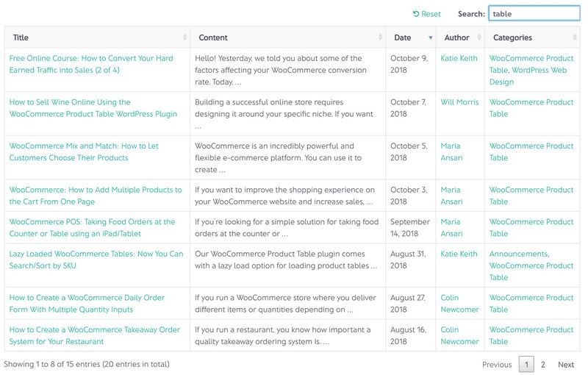Click author Maria Ansari in October 3 row
This screenshot has width=588, height=375.
tap(451, 196)
